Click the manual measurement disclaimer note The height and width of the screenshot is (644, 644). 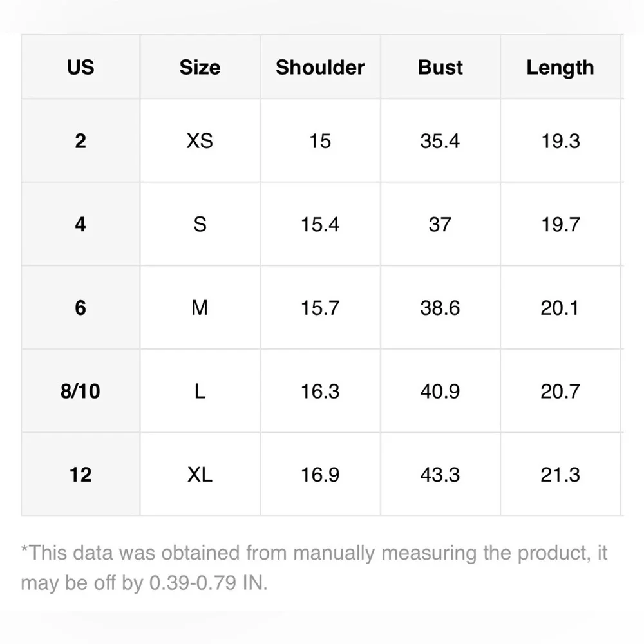pyautogui.click(x=314, y=567)
